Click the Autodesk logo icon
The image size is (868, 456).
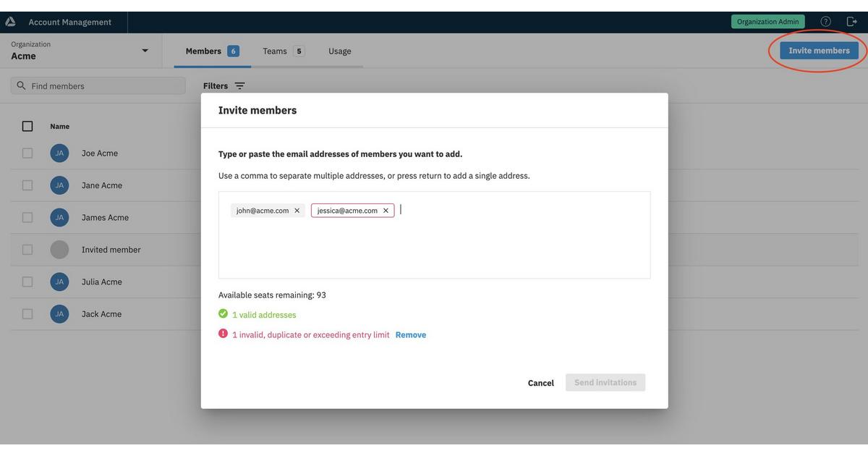10,22
